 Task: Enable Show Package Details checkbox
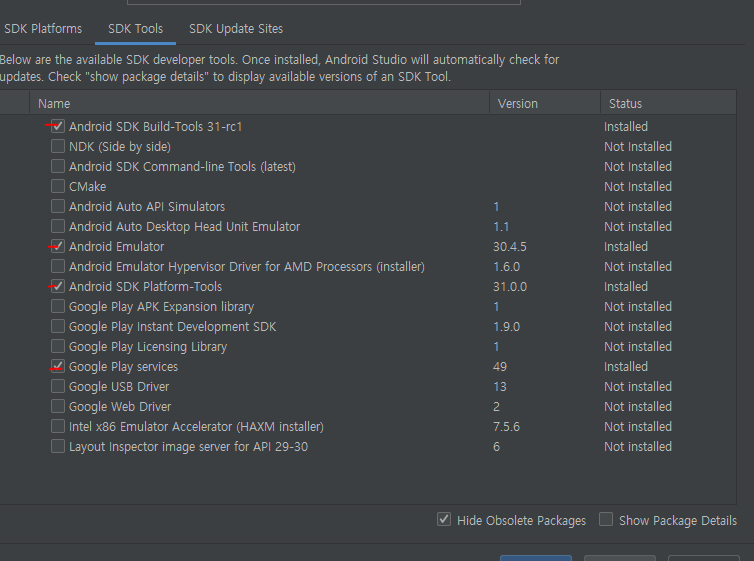pyautogui.click(x=606, y=520)
